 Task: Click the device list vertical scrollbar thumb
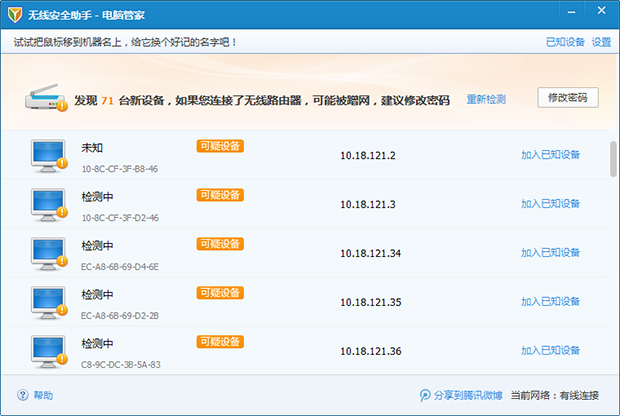[612, 159]
